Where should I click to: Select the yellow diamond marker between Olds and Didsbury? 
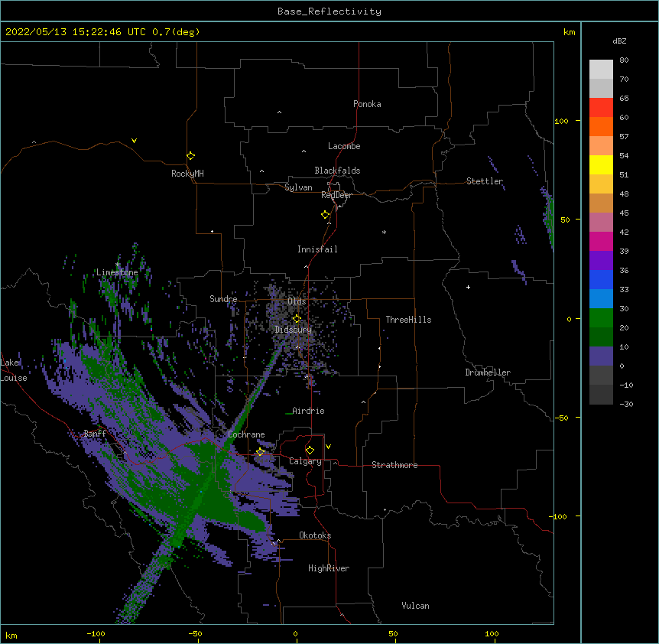[x=297, y=318]
